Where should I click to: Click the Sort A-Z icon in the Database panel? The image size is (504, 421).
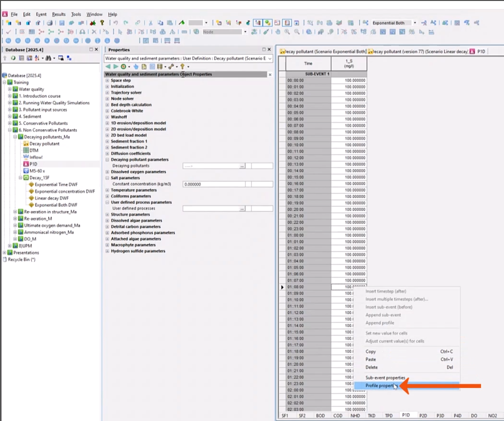coord(37,56)
